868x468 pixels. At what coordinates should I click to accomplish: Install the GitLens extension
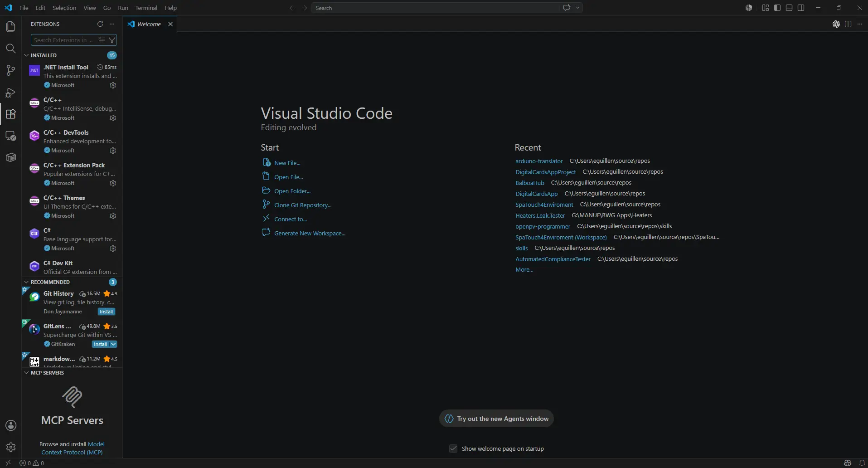(101, 344)
